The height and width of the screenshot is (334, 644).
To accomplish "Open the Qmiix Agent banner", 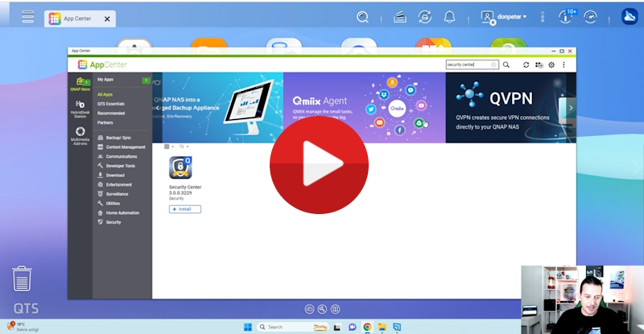I will tap(365, 108).
